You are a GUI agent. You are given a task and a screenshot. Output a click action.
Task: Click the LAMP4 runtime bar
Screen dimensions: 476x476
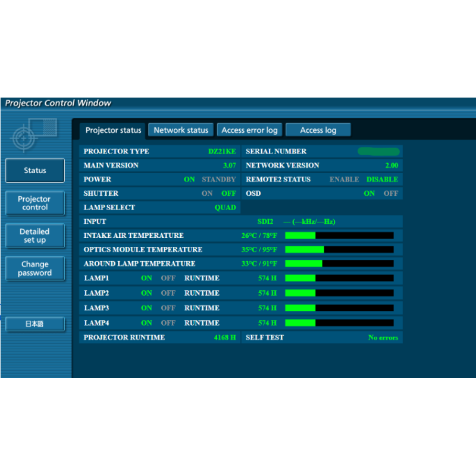pyautogui.click(x=339, y=322)
